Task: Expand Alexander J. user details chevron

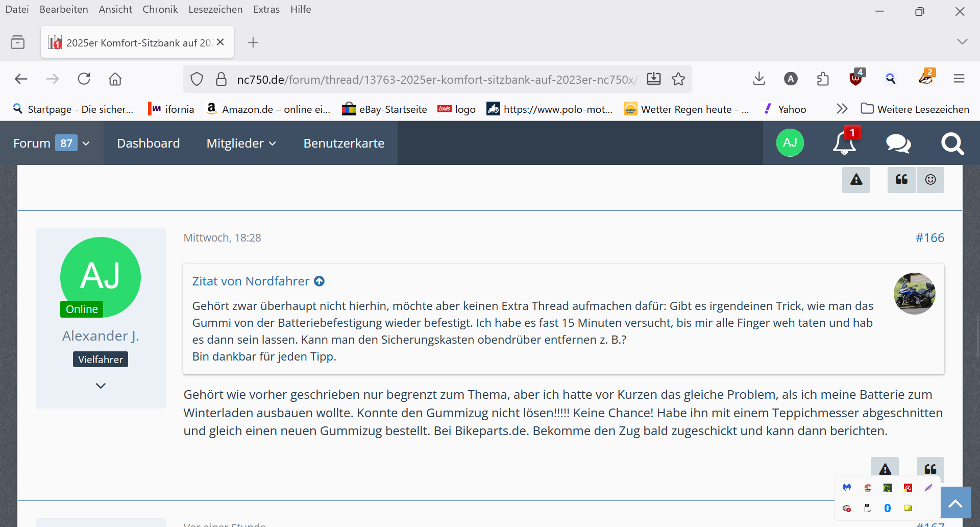Action: 101,386
